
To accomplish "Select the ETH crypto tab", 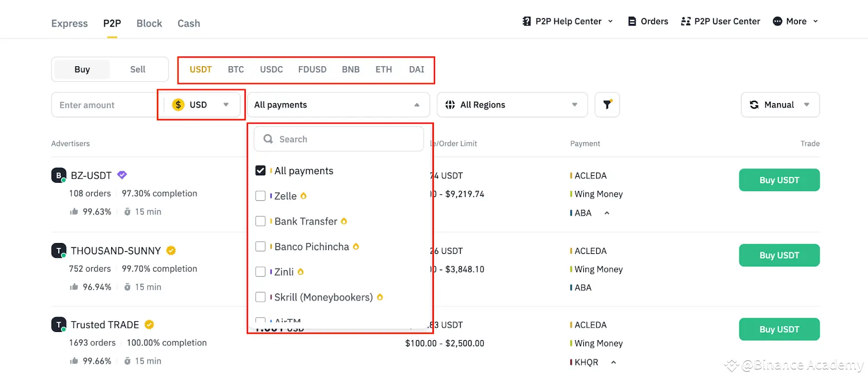I will (384, 69).
